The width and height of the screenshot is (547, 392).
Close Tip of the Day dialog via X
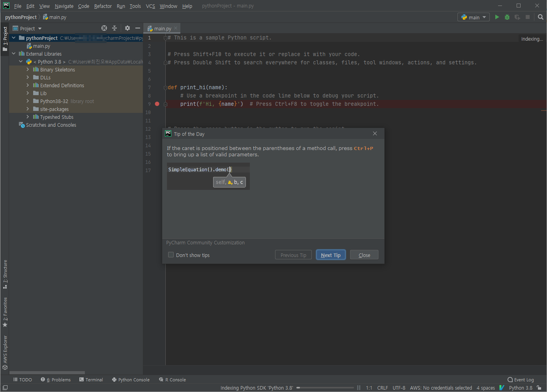click(375, 133)
